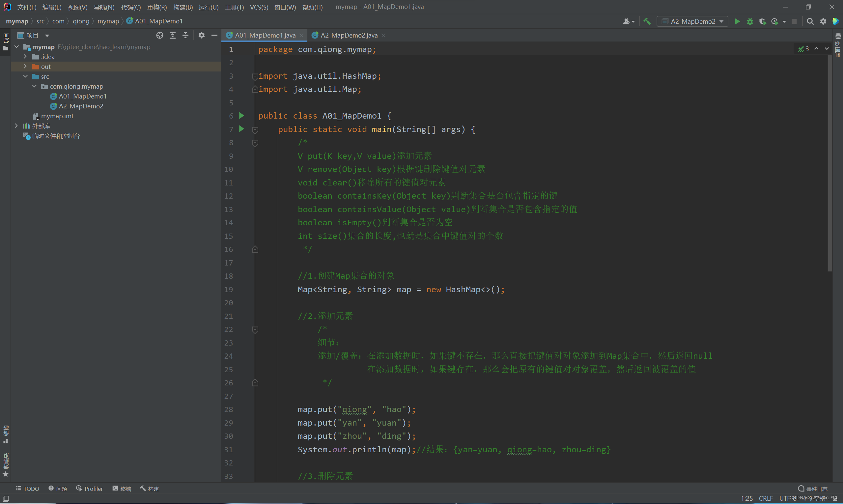Click the editor vertical scrollbar
The height and width of the screenshot is (504, 843).
[x=830, y=163]
